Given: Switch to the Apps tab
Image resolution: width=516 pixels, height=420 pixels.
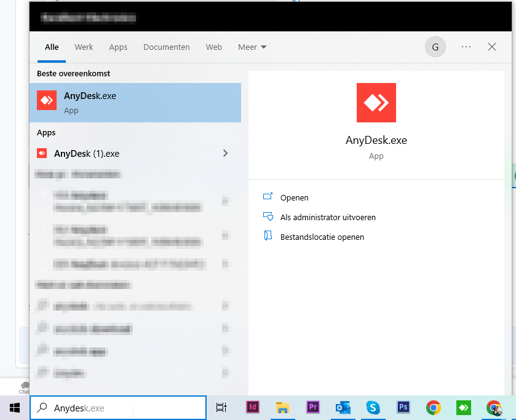Looking at the screenshot, I should pyautogui.click(x=118, y=47).
